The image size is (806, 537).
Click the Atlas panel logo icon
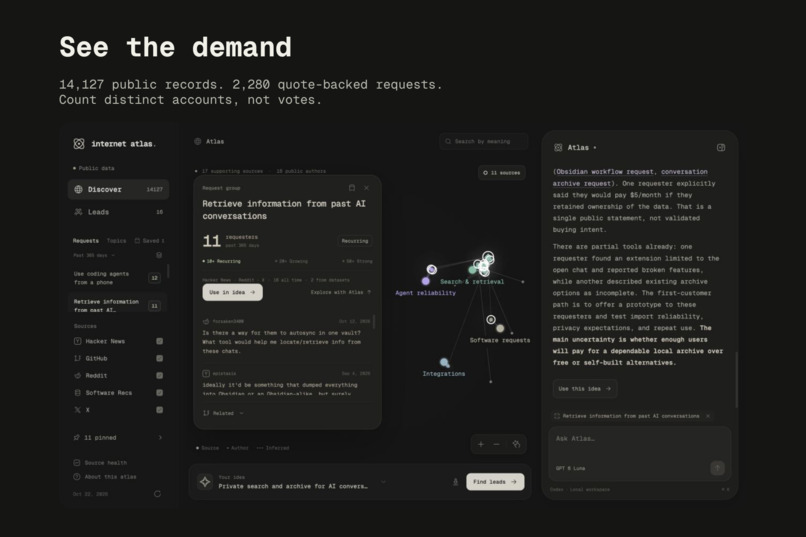[558, 147]
